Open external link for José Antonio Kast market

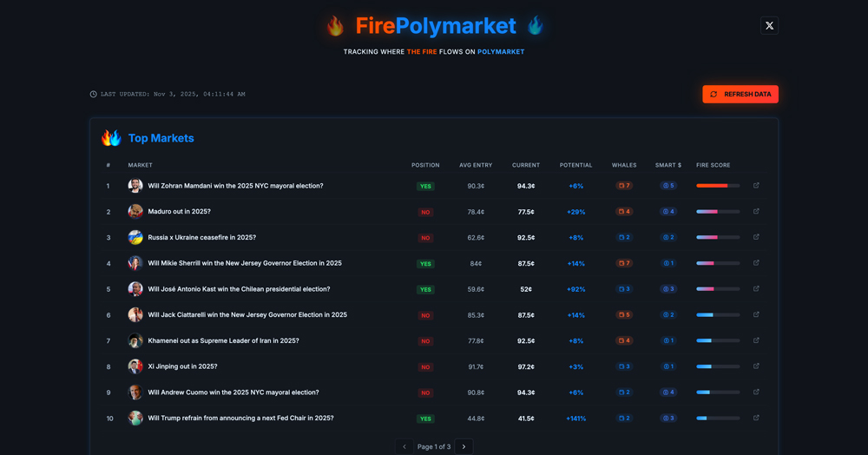[756, 289]
